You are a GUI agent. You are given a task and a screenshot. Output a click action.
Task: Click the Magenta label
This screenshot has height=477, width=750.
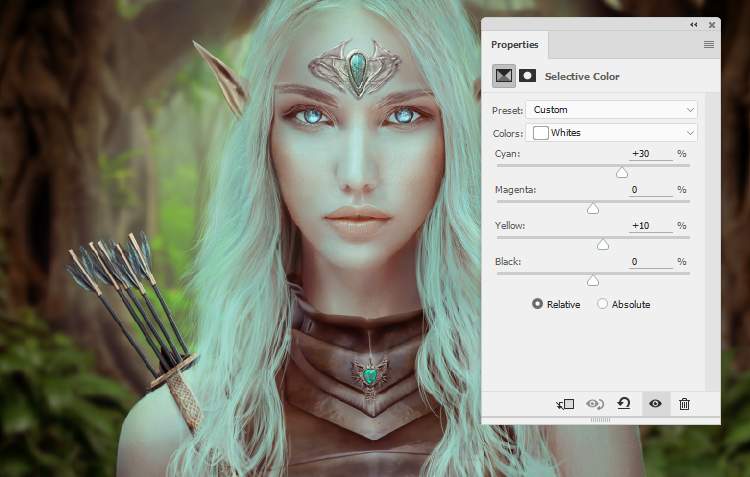[x=515, y=189]
